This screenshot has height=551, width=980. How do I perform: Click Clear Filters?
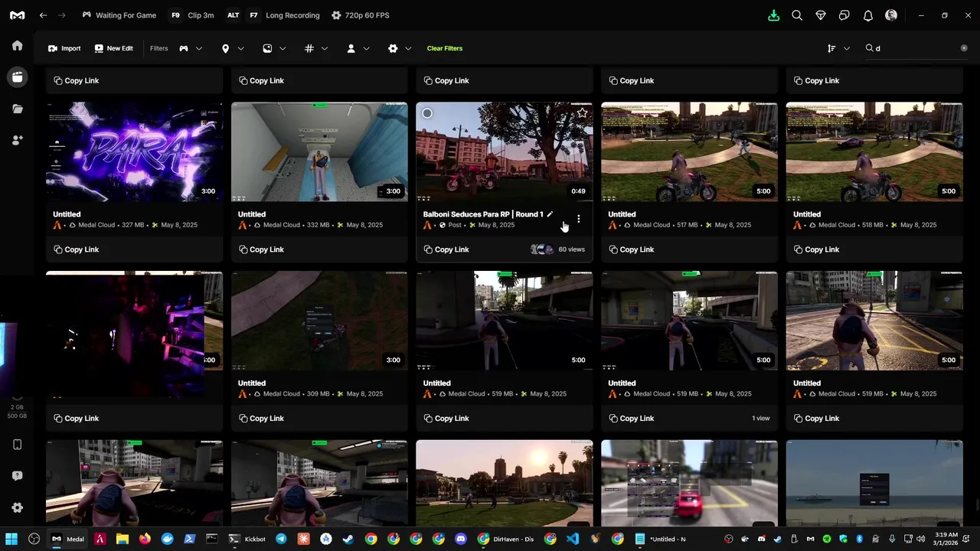(445, 48)
